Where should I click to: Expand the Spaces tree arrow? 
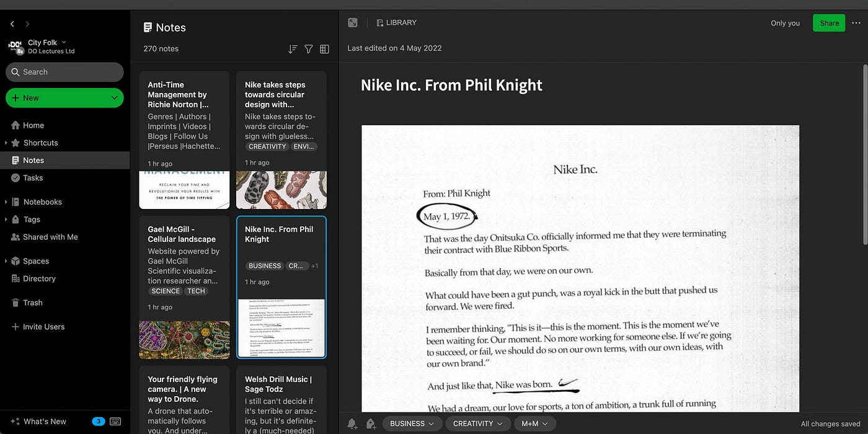6,261
